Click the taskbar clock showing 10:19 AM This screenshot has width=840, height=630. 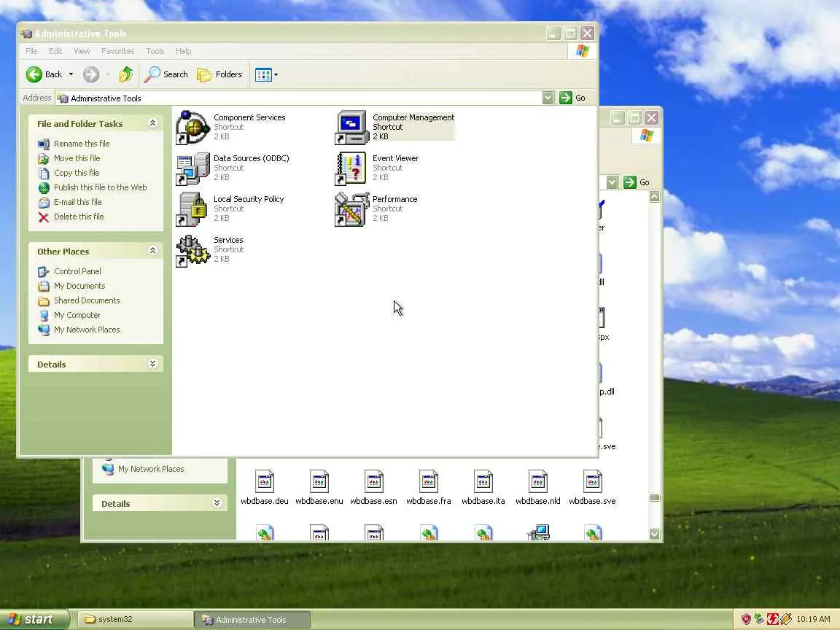tap(813, 619)
